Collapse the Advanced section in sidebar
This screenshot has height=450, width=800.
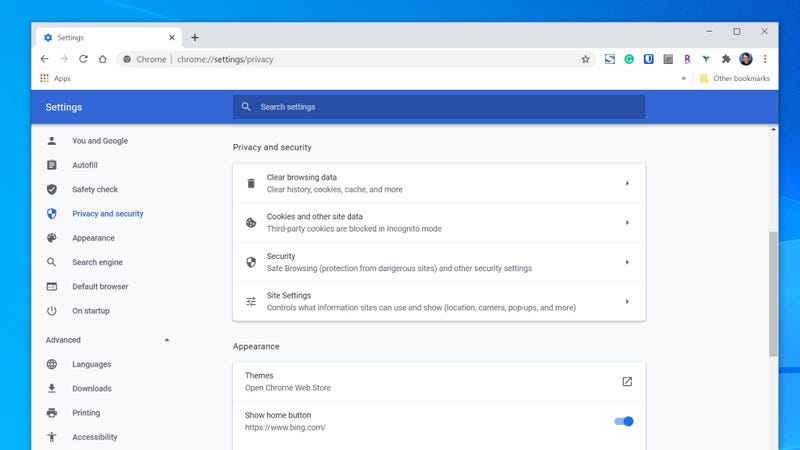[x=167, y=340]
